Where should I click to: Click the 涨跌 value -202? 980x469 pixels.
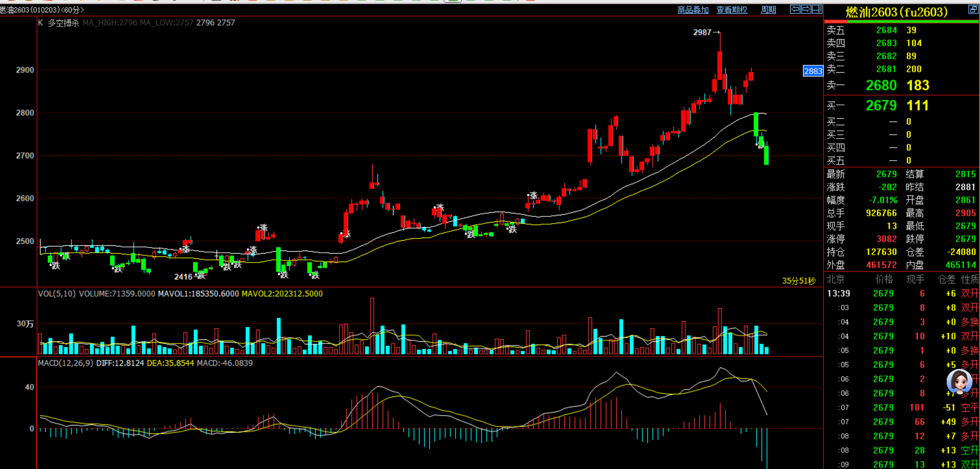888,187
